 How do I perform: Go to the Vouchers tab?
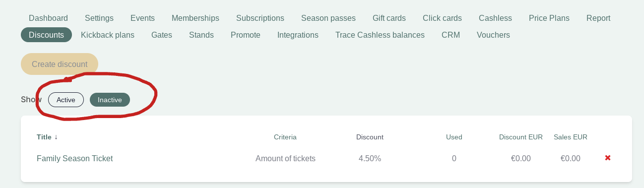[493, 35]
